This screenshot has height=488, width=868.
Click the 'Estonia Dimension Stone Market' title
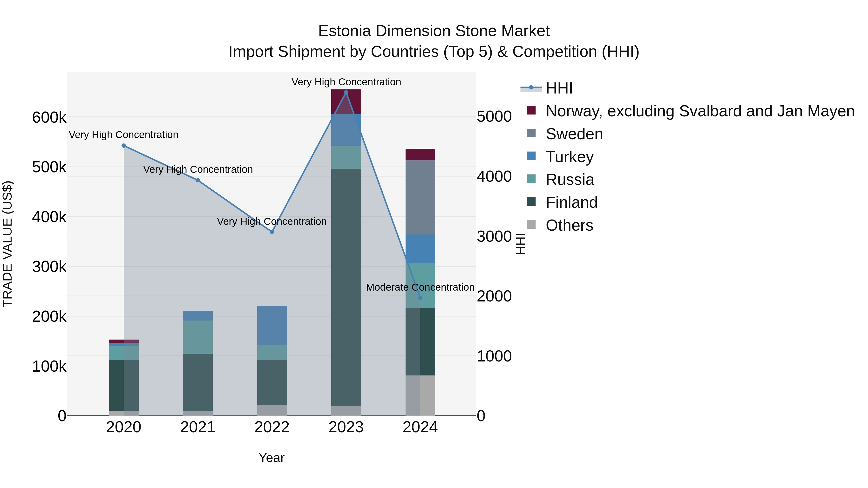pos(434,31)
